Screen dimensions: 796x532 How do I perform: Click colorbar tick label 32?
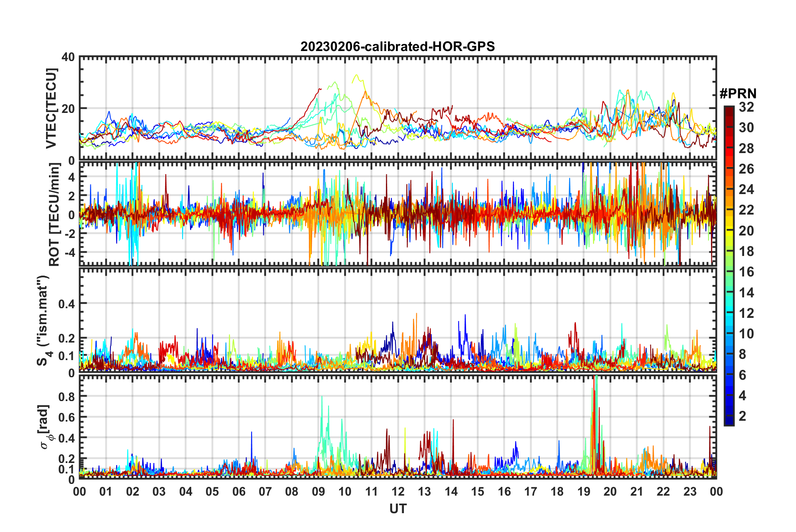pyautogui.click(x=746, y=107)
